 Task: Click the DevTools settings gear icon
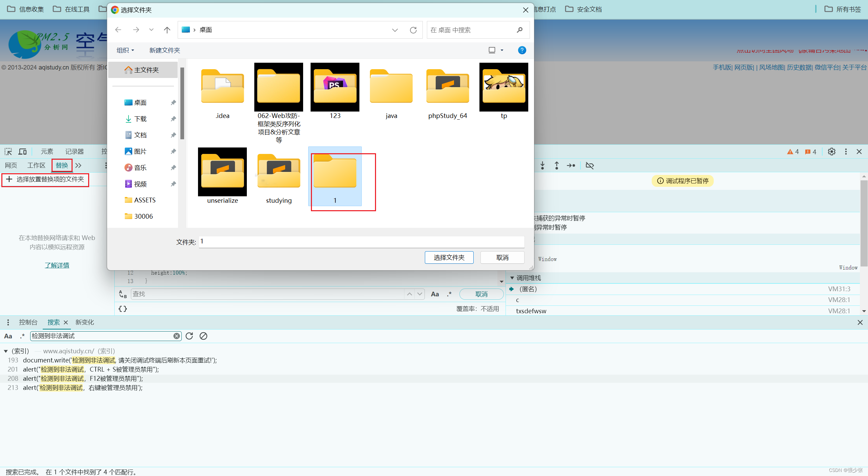831,152
